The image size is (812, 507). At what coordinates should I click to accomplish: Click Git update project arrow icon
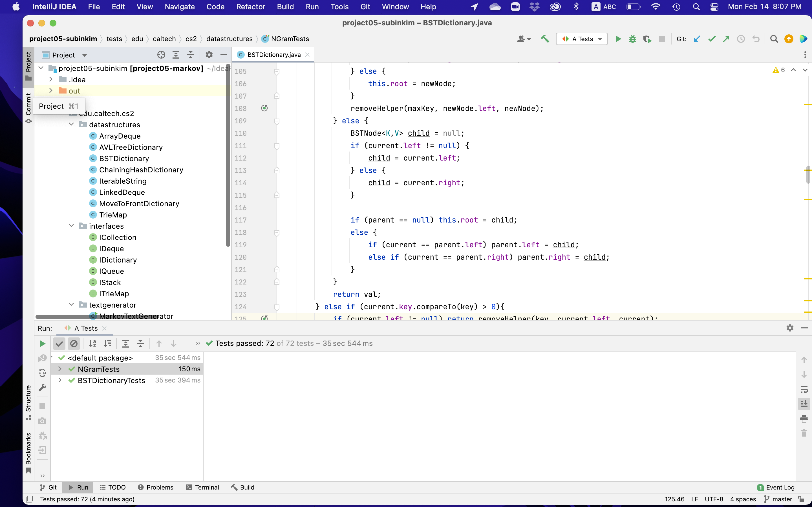coord(697,39)
